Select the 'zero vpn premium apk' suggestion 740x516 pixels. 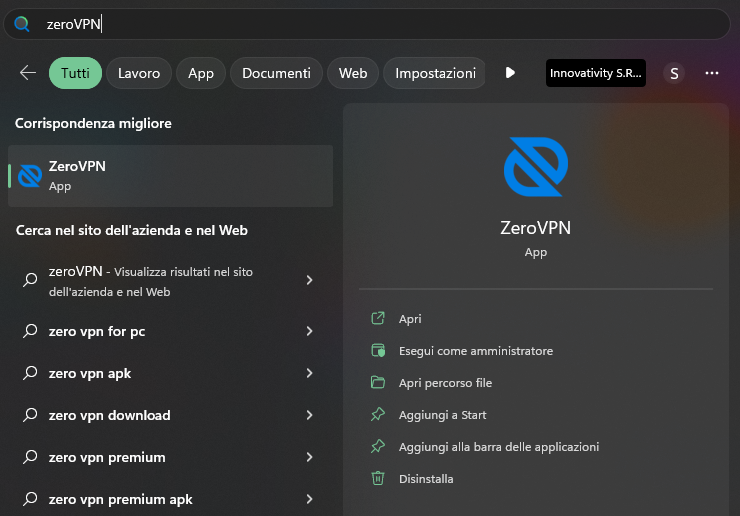170,499
